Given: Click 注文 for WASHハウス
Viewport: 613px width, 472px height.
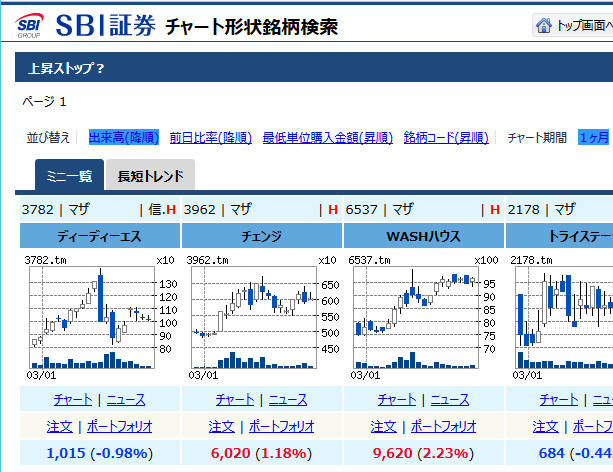Looking at the screenshot, I should pos(384,426).
